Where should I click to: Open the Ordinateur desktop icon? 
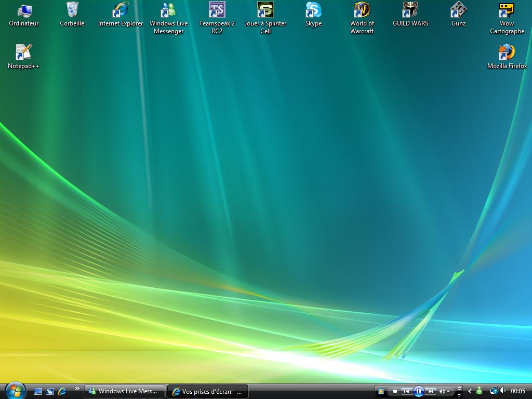click(24, 15)
